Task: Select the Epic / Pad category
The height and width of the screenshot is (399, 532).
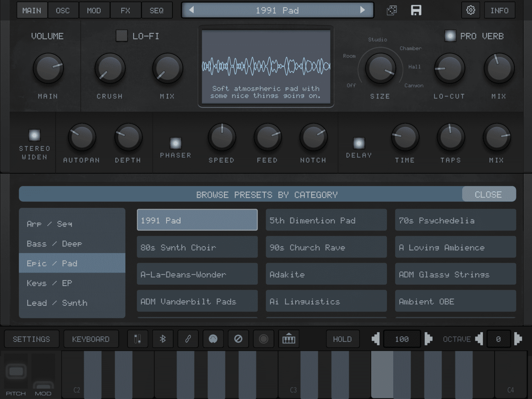Action: click(x=72, y=263)
